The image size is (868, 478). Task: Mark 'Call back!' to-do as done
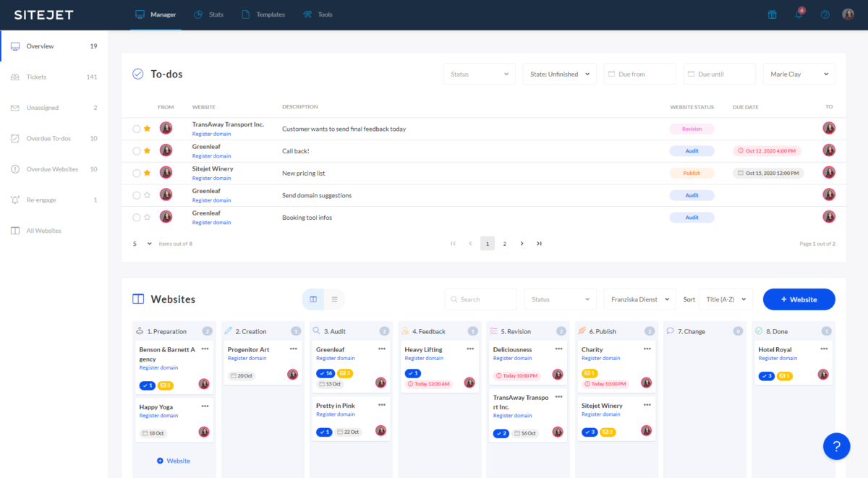[x=136, y=151]
